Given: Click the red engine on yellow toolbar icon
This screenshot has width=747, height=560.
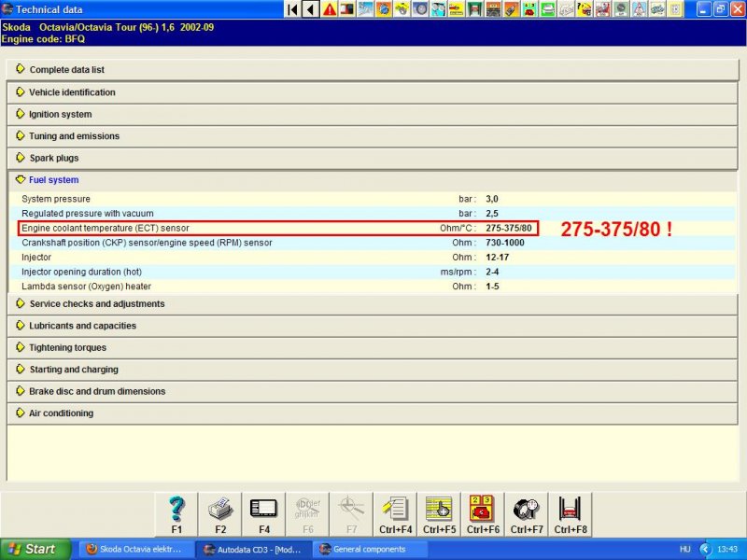Looking at the screenshot, I should tap(529, 9).
